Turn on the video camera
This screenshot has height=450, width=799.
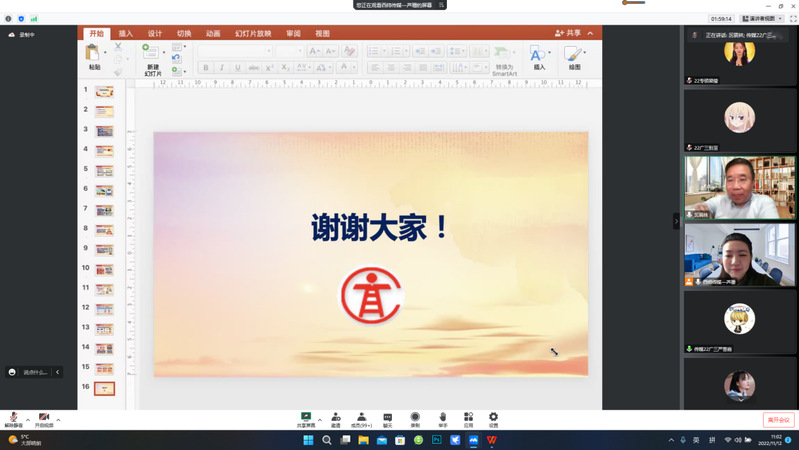(x=44, y=418)
